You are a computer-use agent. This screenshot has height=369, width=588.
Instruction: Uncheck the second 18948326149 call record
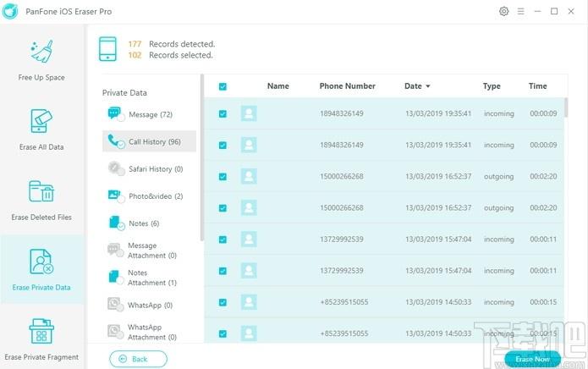pos(223,145)
